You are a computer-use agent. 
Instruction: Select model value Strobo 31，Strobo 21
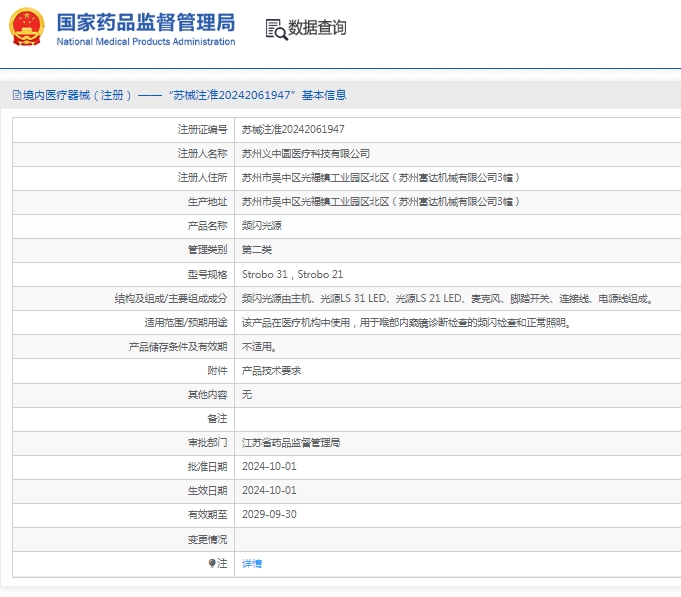point(292,274)
